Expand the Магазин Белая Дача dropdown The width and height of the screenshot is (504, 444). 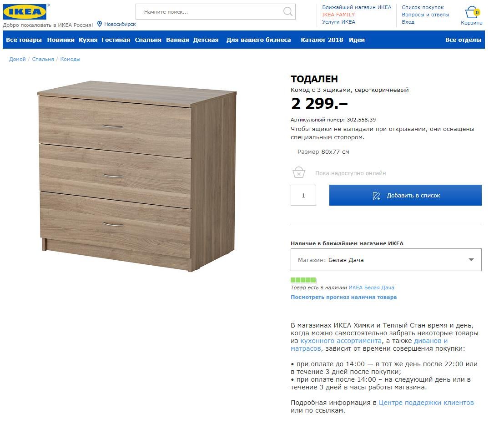pyautogui.click(x=471, y=260)
